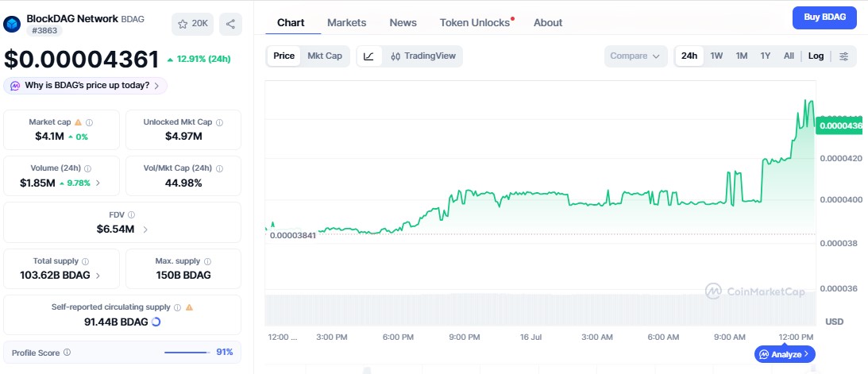
Task: Open Profile Score info icon
Action: coord(67,352)
